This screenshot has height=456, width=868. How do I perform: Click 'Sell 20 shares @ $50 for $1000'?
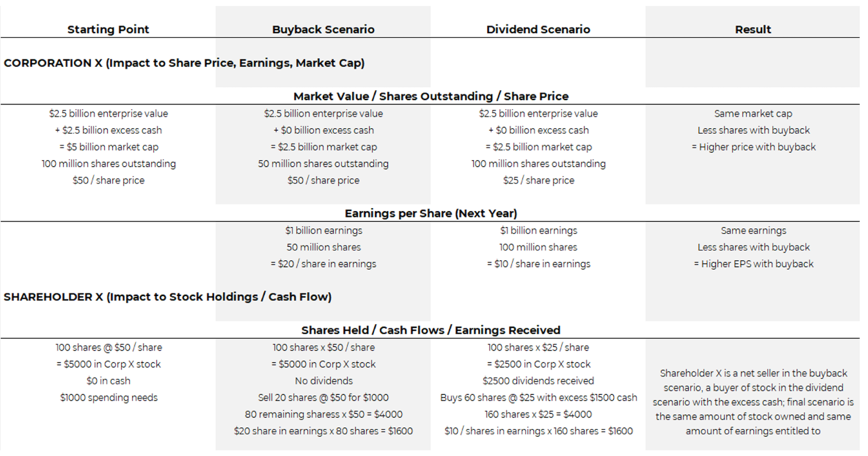pyautogui.click(x=323, y=397)
